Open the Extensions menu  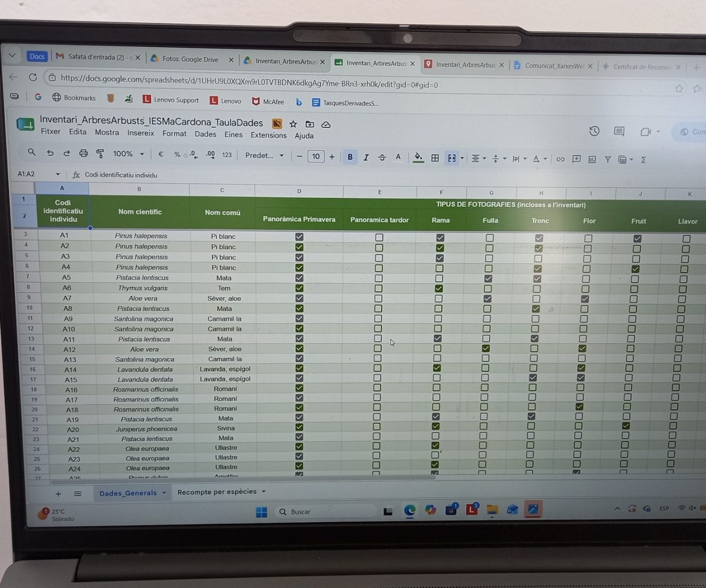pyautogui.click(x=268, y=135)
